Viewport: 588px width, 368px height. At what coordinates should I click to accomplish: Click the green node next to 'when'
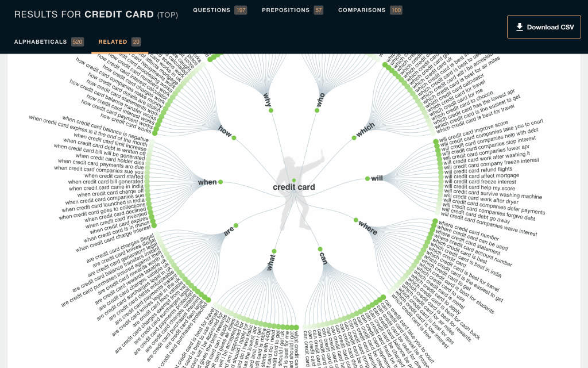tap(220, 182)
